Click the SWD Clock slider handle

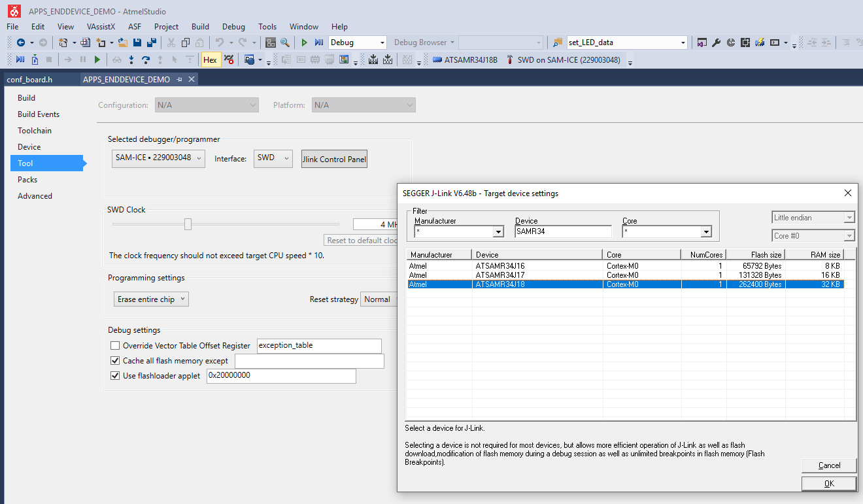tap(188, 224)
